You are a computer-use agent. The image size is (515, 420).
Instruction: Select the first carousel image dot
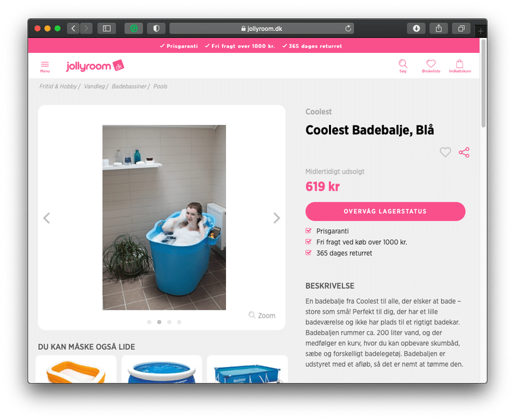(x=149, y=322)
